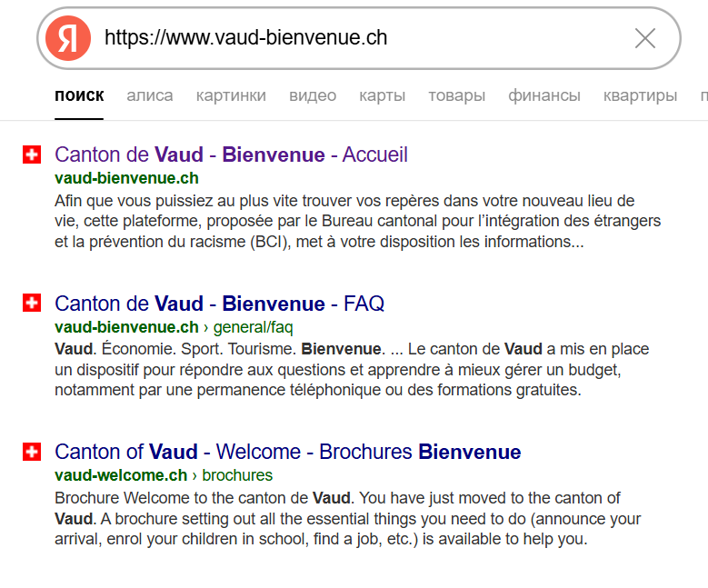This screenshot has width=708, height=588.
Task: Click the green vaud-bienvenue.ch URL under Accueil
Action: point(126,178)
